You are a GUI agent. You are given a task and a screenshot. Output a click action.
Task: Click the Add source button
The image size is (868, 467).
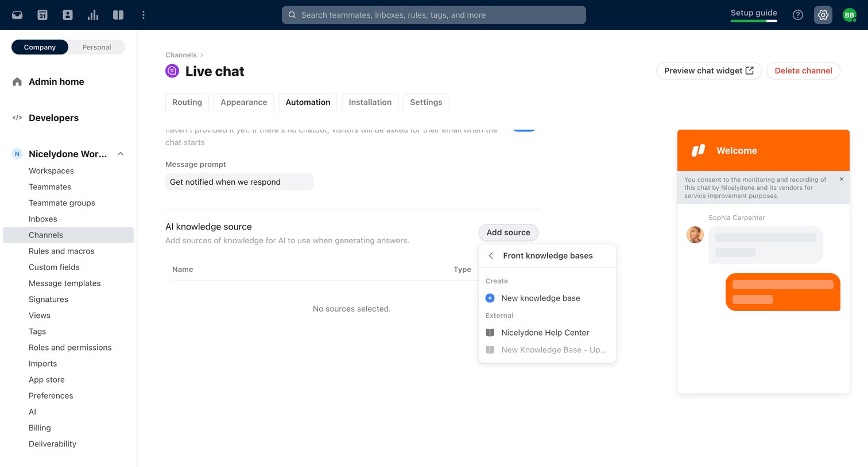[x=509, y=232]
